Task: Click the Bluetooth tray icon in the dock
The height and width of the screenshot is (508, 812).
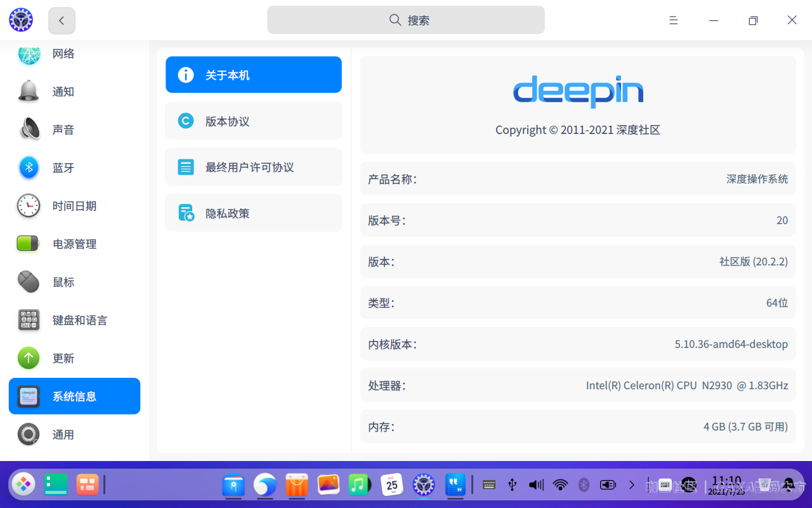Action: tap(584, 485)
